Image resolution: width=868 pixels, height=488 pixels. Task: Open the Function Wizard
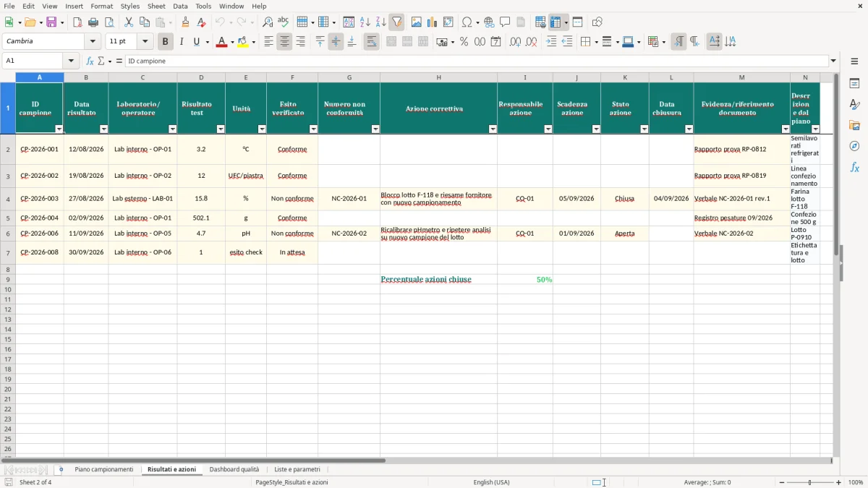[90, 61]
